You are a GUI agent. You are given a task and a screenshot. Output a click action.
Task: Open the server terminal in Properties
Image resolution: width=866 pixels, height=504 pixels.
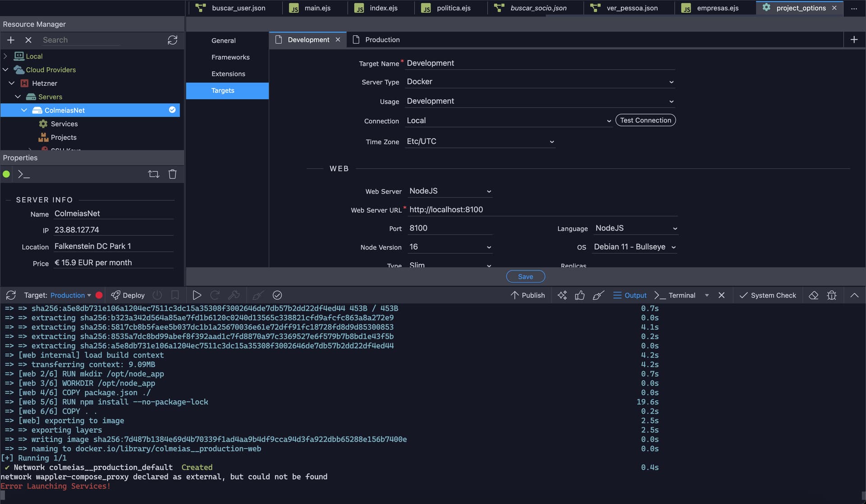click(23, 174)
